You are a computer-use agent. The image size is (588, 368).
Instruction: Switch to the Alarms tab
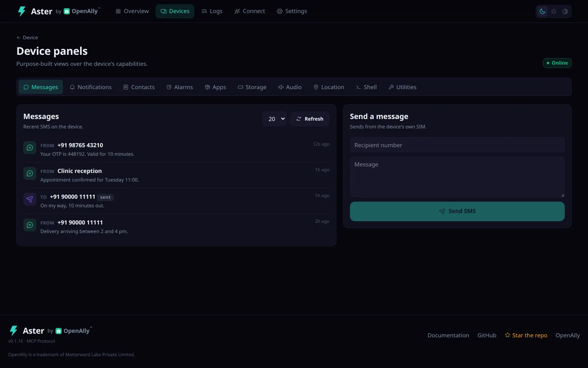pos(180,87)
